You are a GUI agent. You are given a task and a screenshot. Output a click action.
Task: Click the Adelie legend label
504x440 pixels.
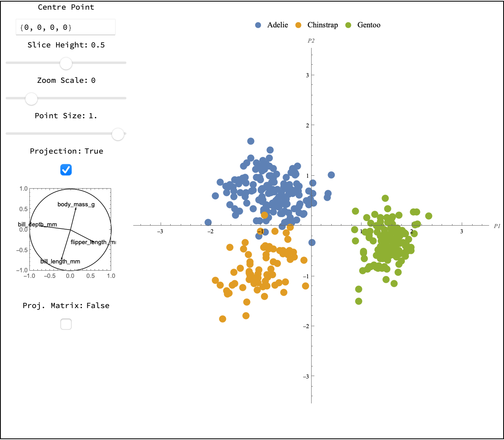coord(278,25)
